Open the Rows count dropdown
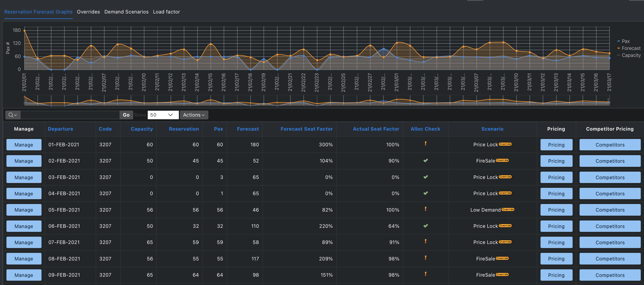Image resolution: width=644 pixels, height=285 pixels. tap(163, 115)
